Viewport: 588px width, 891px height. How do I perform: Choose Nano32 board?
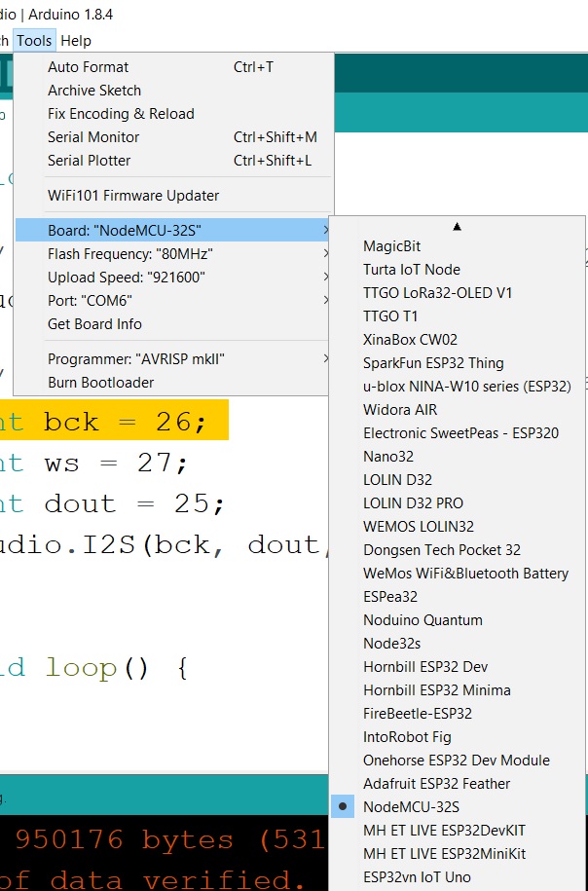[457, 457]
